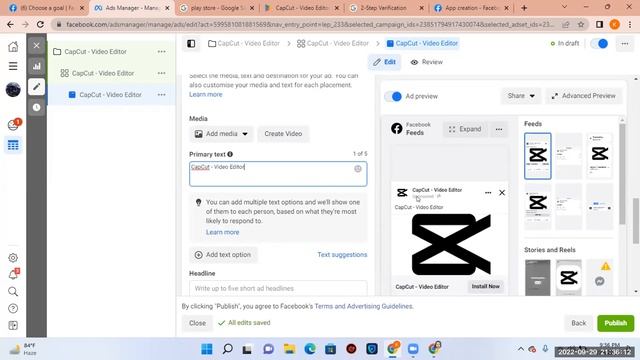The image size is (640, 360).
Task: Select the first Feeds placement thumbnail
Action: click(x=538, y=156)
